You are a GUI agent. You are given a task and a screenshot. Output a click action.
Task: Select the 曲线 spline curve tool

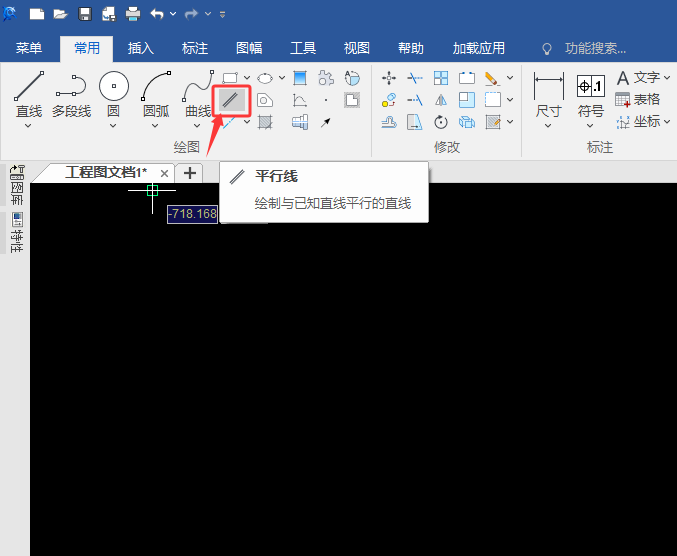pyautogui.click(x=198, y=94)
